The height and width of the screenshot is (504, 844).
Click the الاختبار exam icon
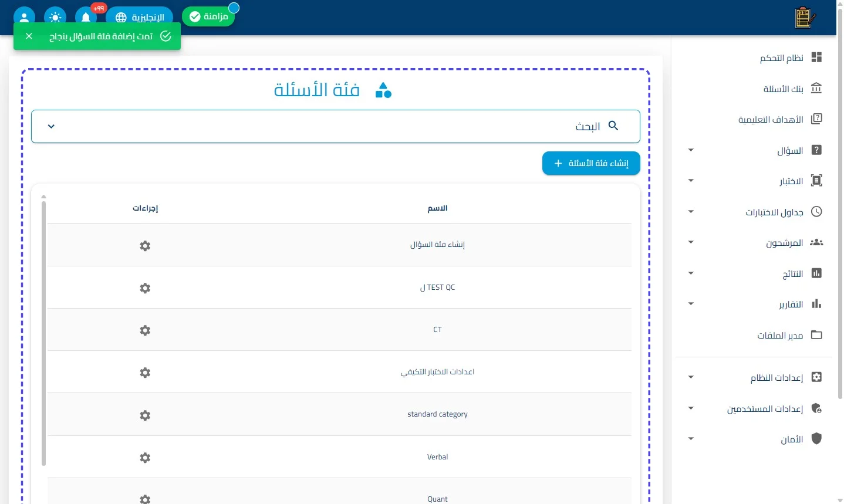pyautogui.click(x=816, y=181)
